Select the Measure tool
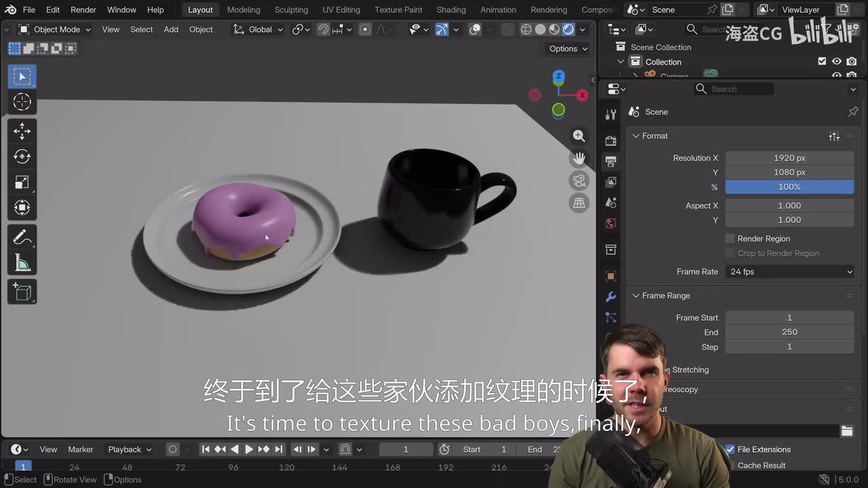 coord(22,263)
